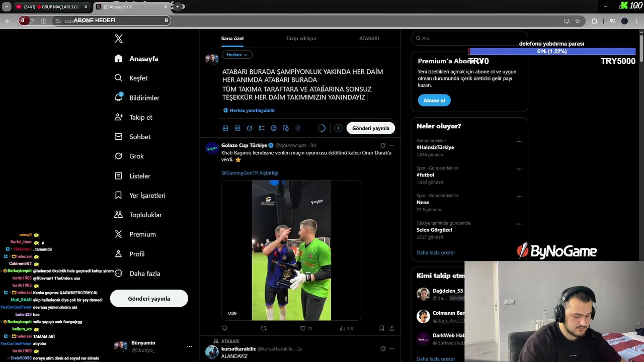644x362 pixels.
Task: Open more options for #futbol trend
Action: [x=519, y=169]
